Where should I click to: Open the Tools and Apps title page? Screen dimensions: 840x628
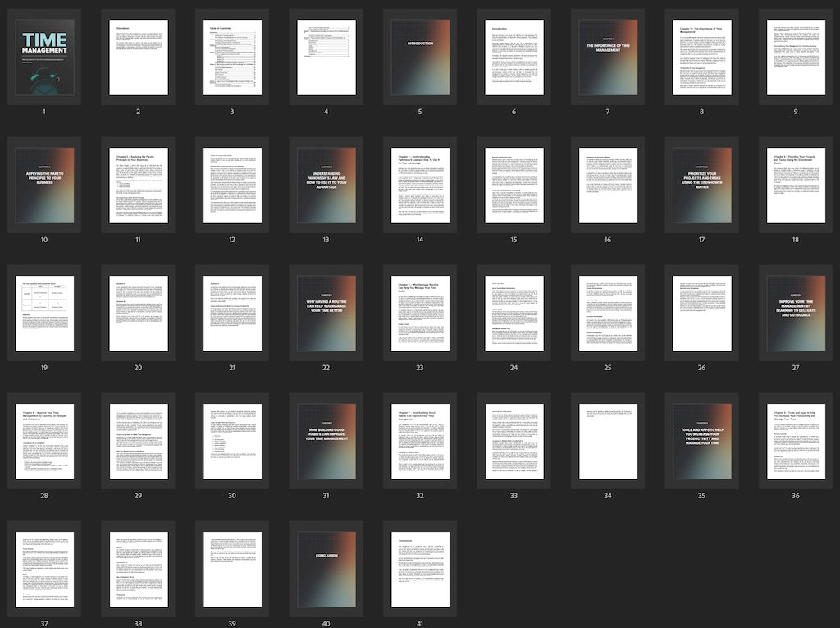point(702,442)
